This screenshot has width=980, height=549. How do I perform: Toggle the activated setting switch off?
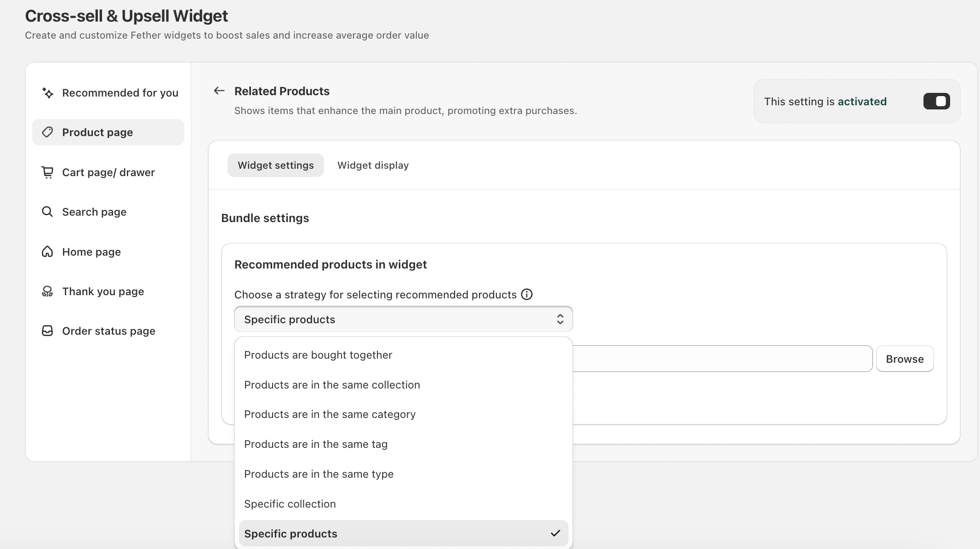pos(936,102)
